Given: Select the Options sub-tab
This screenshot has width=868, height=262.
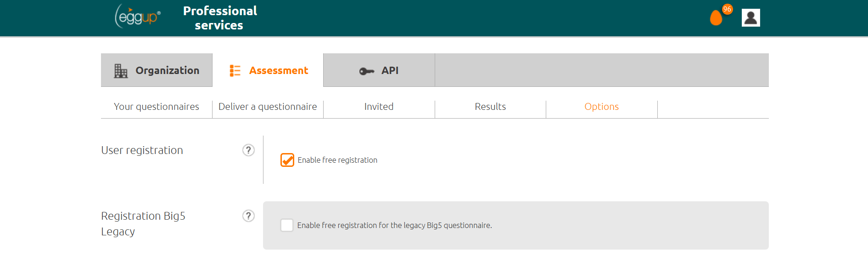Looking at the screenshot, I should (602, 107).
